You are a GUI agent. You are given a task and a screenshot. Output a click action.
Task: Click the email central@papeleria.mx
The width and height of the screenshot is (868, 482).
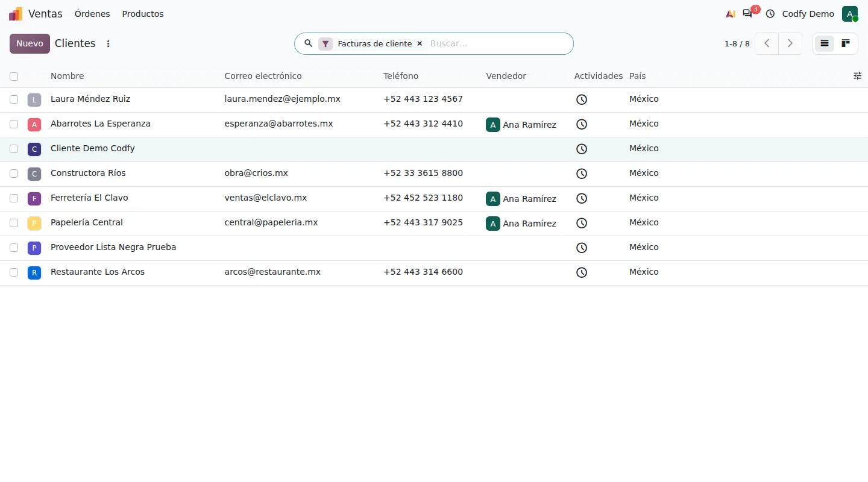pyautogui.click(x=271, y=222)
